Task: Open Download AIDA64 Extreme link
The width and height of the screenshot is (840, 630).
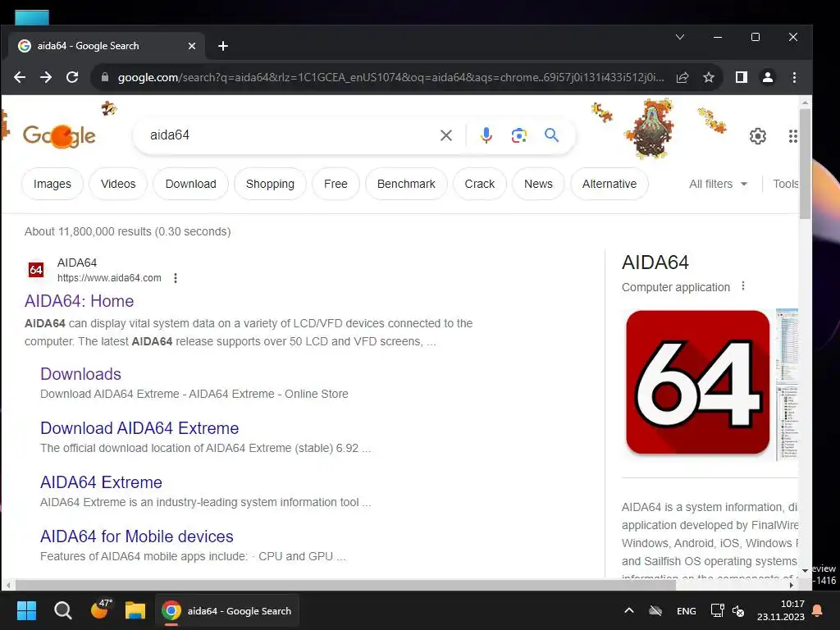Action: point(139,428)
